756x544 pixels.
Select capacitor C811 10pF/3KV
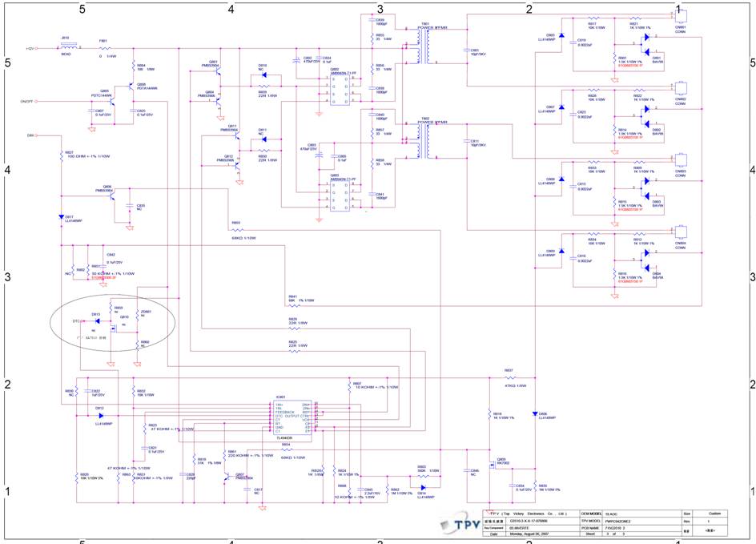tap(467, 141)
